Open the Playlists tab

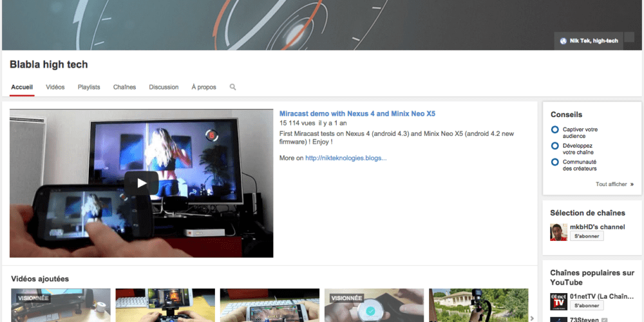click(89, 87)
